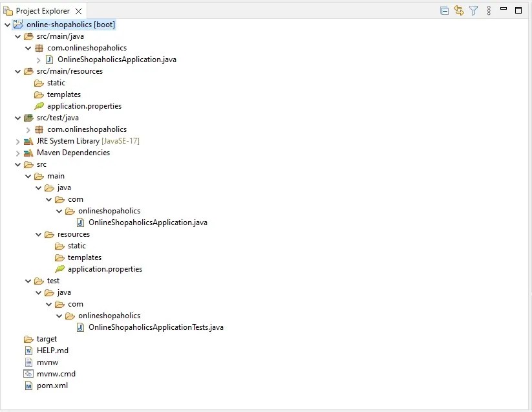Toggle the Link with Editor arrows icon

(x=460, y=10)
